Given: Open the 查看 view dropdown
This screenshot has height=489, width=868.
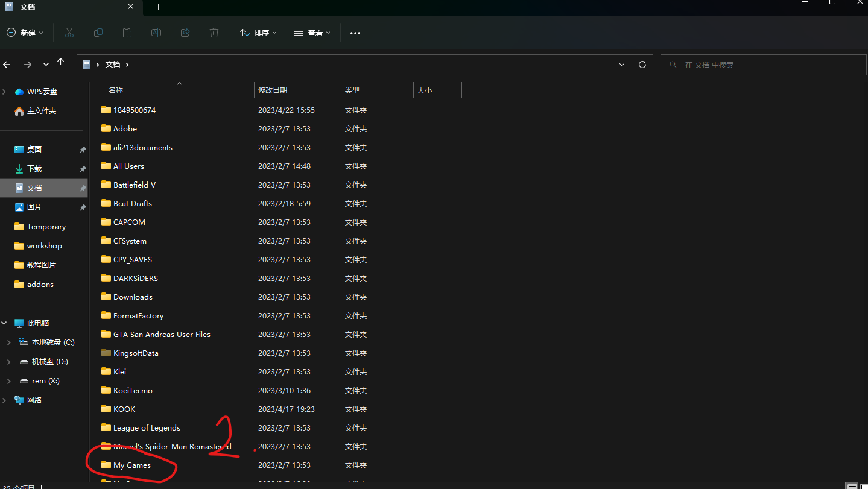Looking at the screenshot, I should 312,33.
